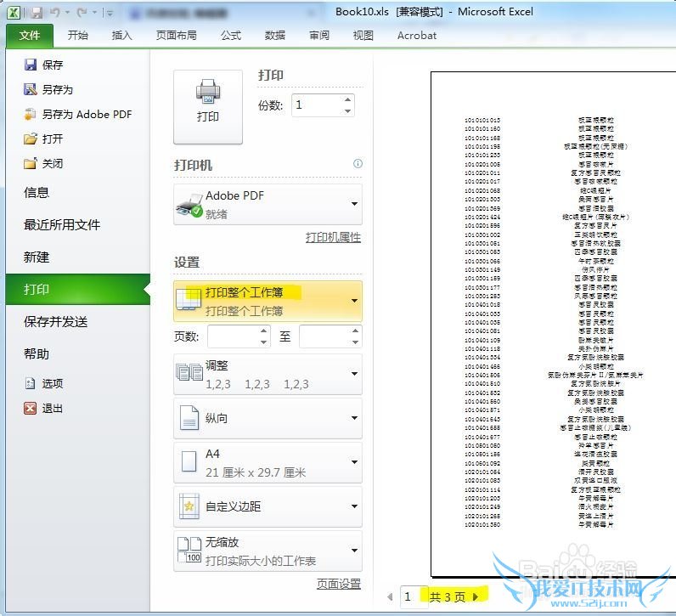Click 关闭 in the backstage menu
Screen dimensions: 676x616
click(x=43, y=163)
